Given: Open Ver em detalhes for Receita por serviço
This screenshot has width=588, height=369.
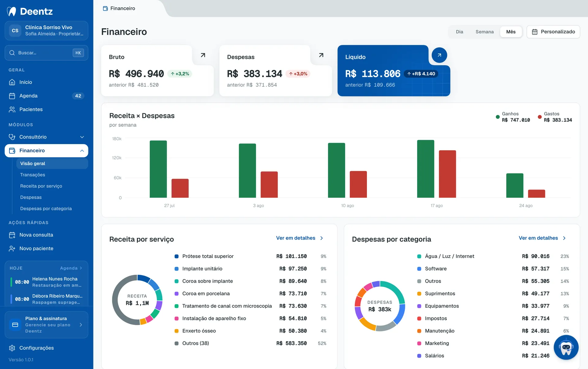Looking at the screenshot, I should coord(300,238).
